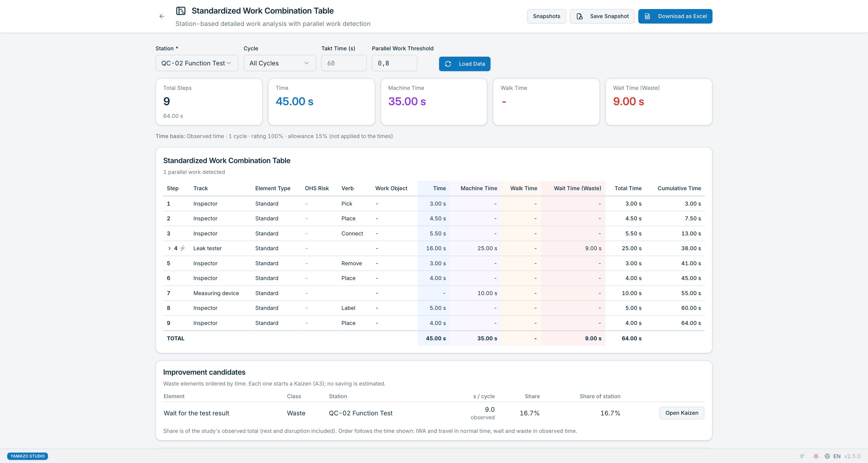Click 'Wait for the test result' element
Image resolution: width=868 pixels, height=463 pixels.
[196, 413]
